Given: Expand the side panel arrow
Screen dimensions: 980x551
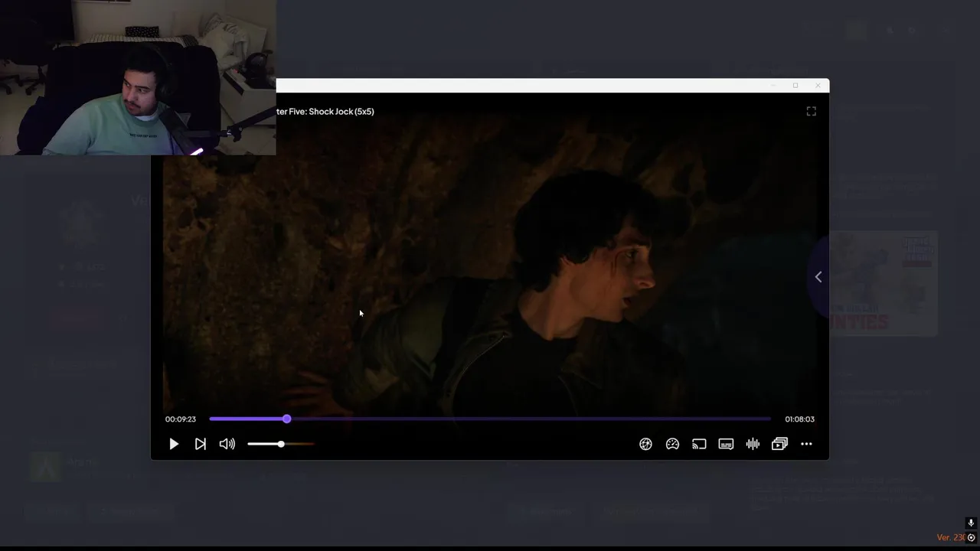Looking at the screenshot, I should click(818, 277).
